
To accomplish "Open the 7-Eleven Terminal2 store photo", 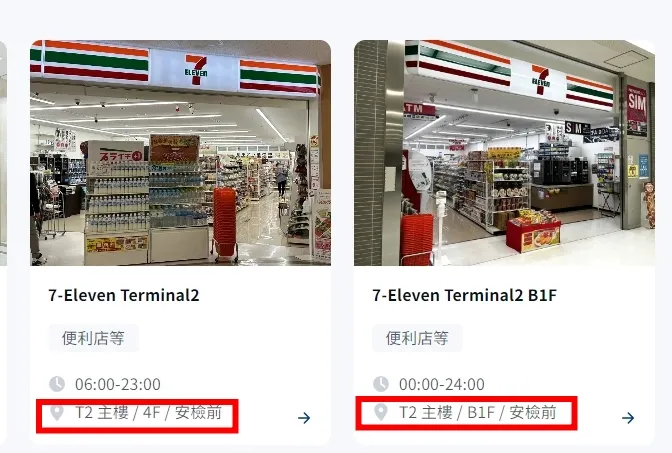I will [180, 153].
